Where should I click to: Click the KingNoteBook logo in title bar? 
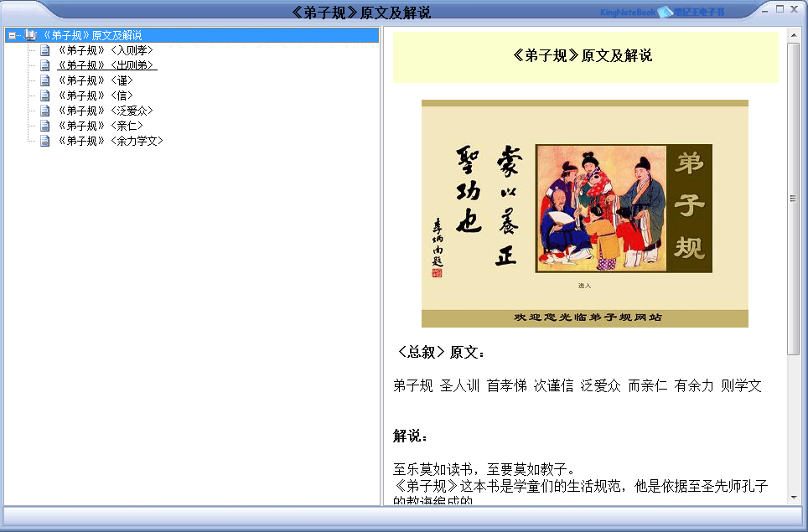[x=663, y=12]
